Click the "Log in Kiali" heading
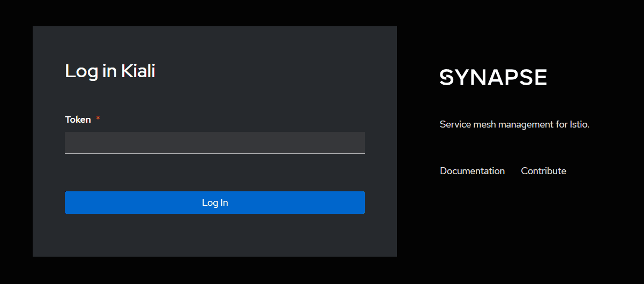Viewport: 644px width, 284px height. pos(110,71)
